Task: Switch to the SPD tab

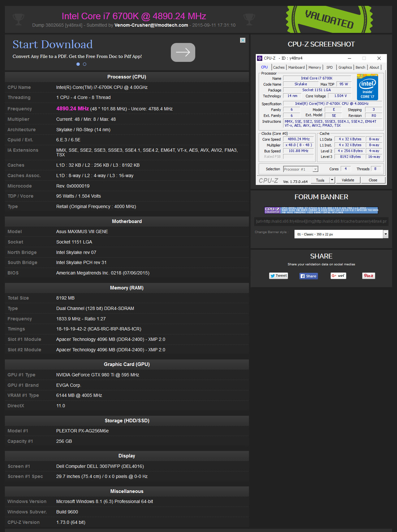Action: 330,67
